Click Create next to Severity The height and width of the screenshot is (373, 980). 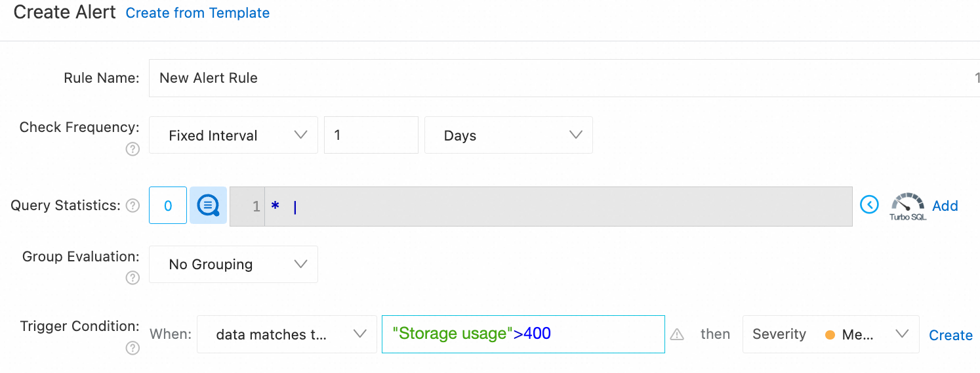point(950,335)
